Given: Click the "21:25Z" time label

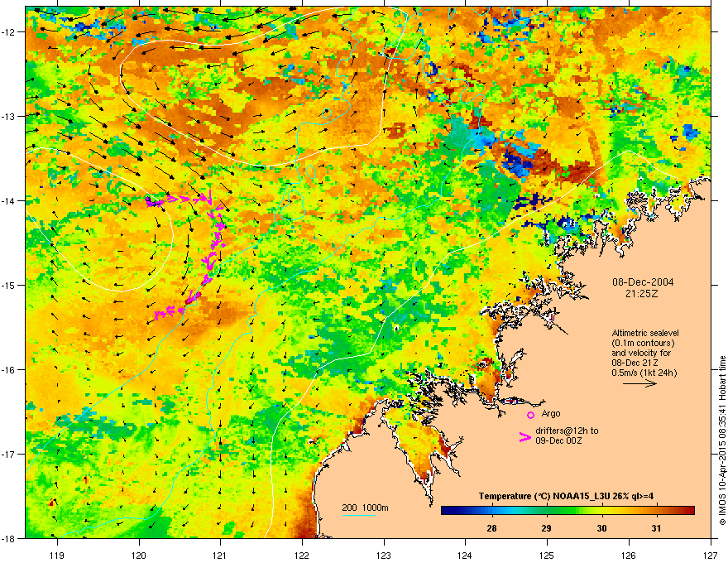Looking at the screenshot, I should point(642,294).
